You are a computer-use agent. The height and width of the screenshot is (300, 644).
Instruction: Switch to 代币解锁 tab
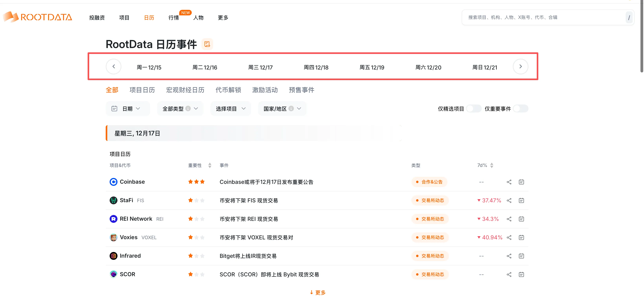click(228, 90)
